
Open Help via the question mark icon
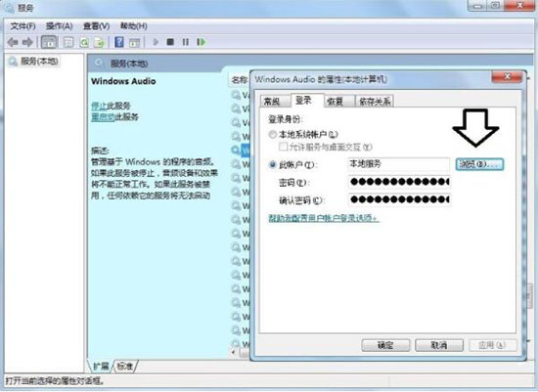point(119,42)
